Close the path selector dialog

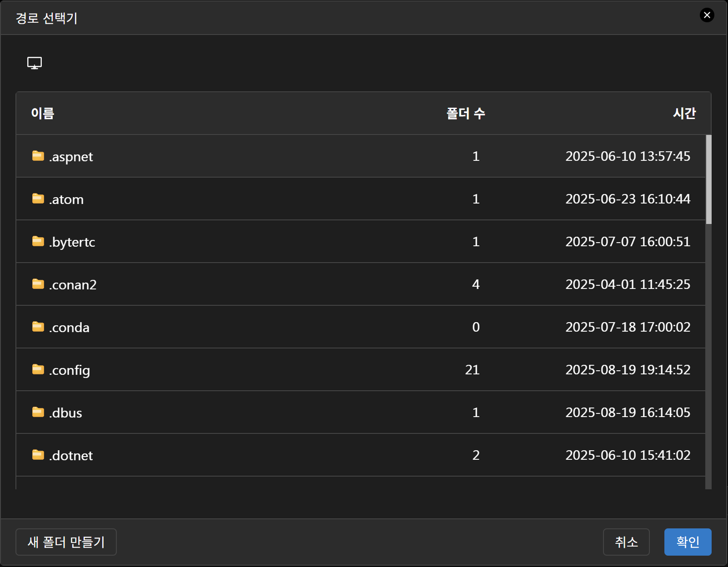(707, 15)
